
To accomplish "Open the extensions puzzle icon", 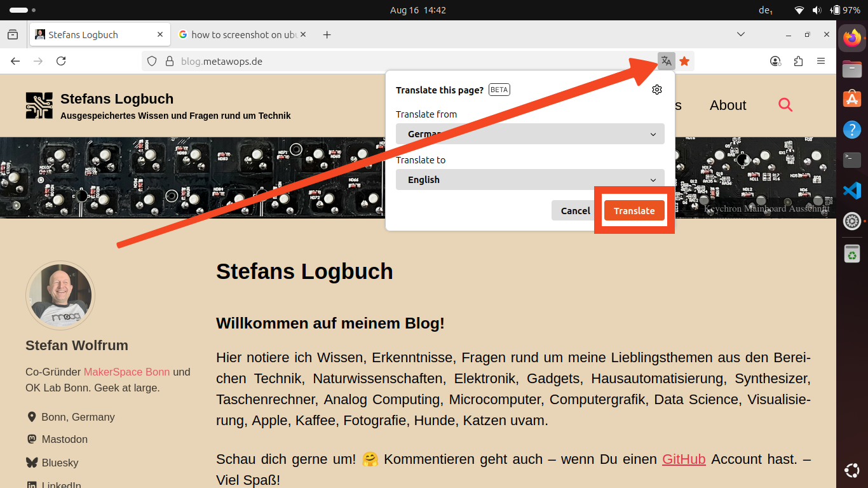I will click(798, 61).
